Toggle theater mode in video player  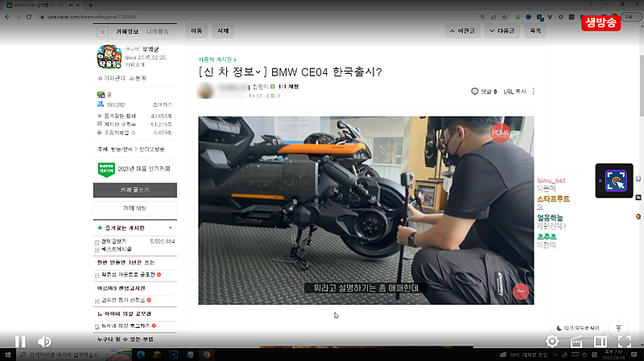coord(600,342)
